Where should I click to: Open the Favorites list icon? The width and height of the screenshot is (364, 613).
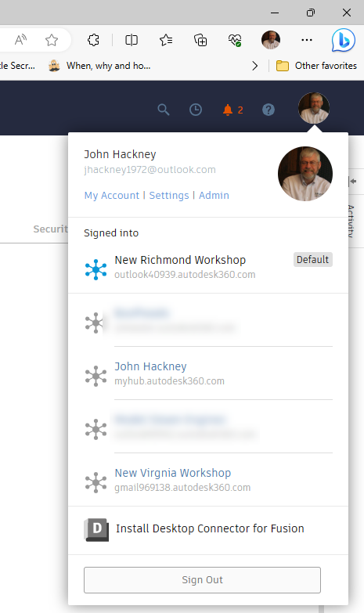pyautogui.click(x=166, y=40)
